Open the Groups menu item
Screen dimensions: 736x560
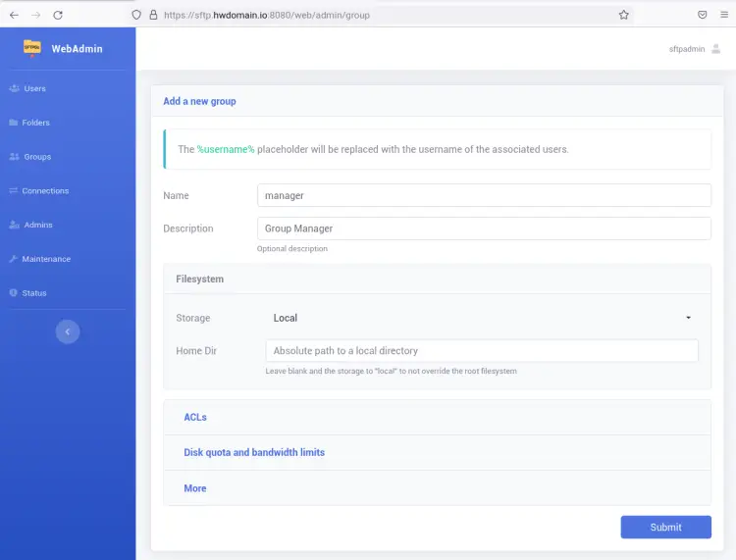coord(37,157)
